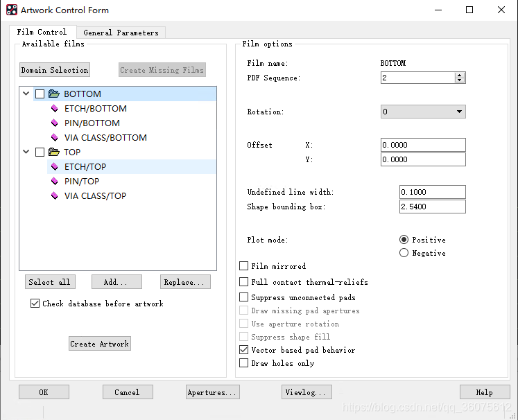Click the VIA CLASS/BOTTOM diamond icon
The width and height of the screenshot is (518, 420).
tap(55, 137)
